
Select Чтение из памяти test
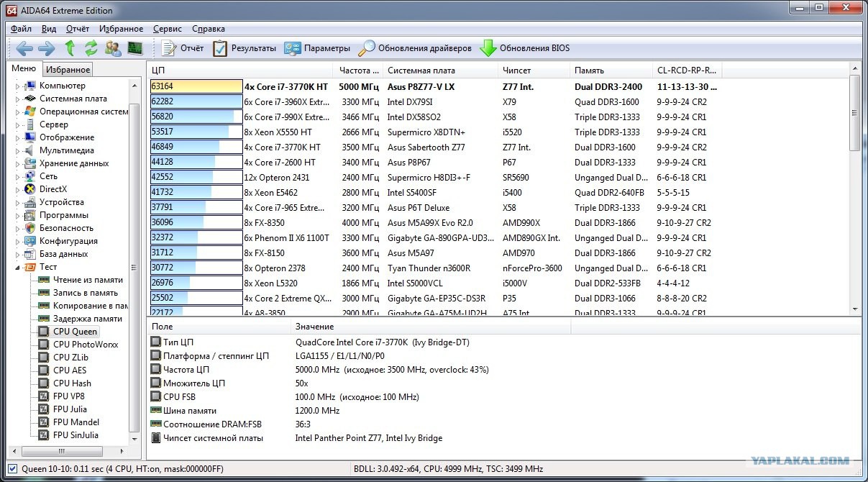coord(88,280)
